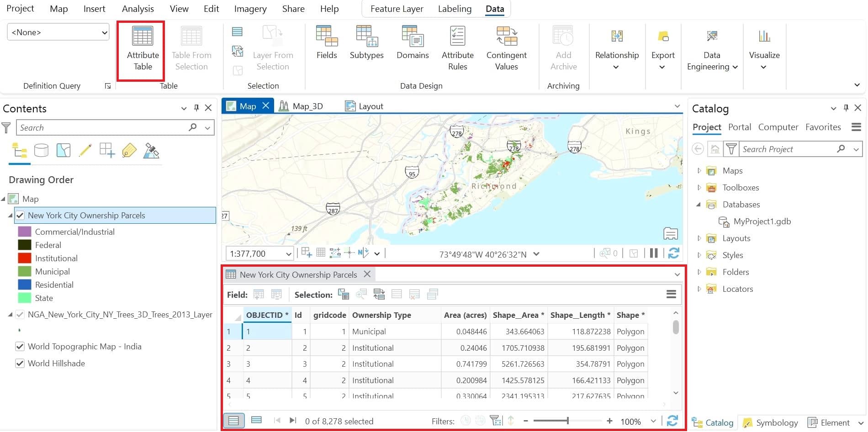The width and height of the screenshot is (868, 432).
Task: Uncheck New York City Ownership Parcels layer
Action: [x=20, y=215]
